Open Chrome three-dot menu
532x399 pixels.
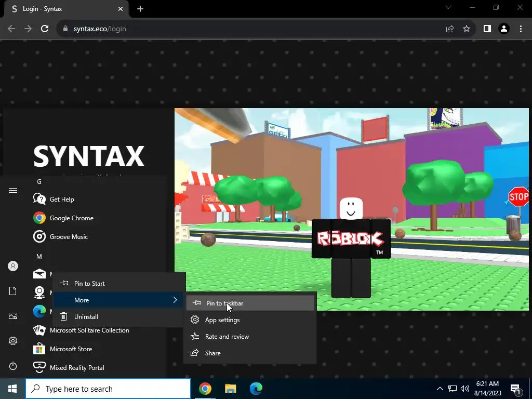coord(521,29)
